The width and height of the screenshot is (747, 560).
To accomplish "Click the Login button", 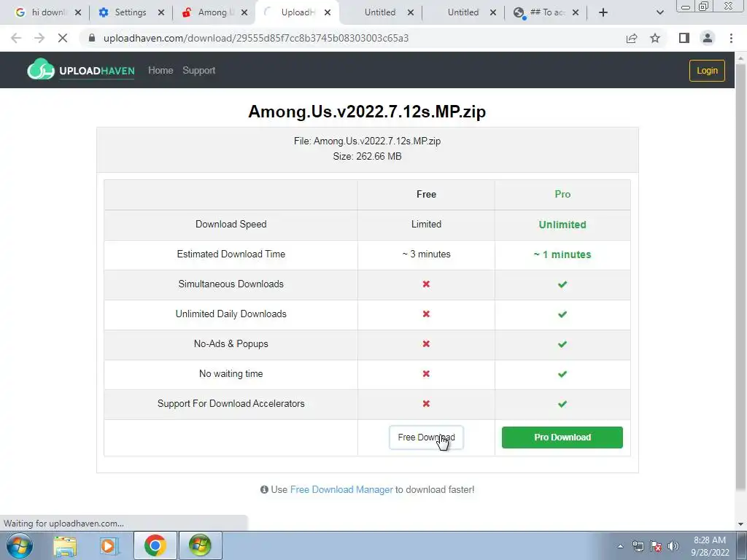I will click(707, 71).
